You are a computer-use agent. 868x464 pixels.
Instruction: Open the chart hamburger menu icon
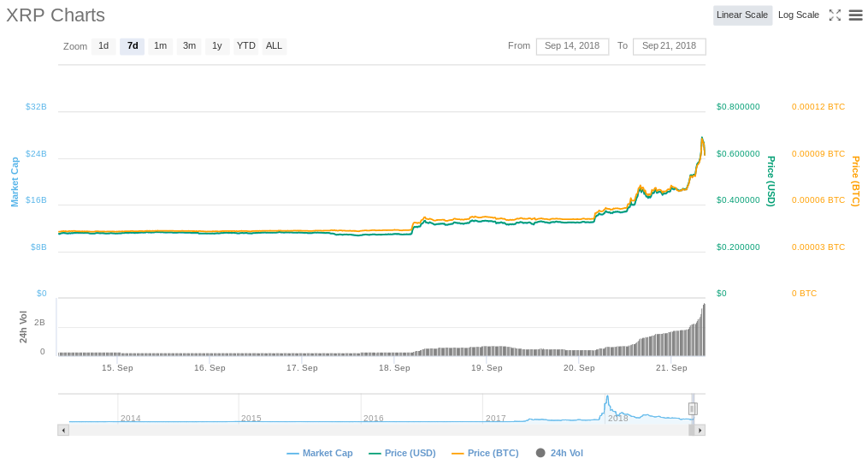855,15
